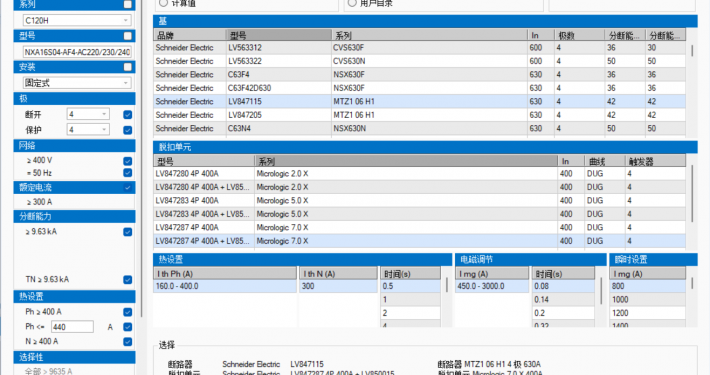Viewport: 710px width, 375px height.
Task: Sort breakers by 极数 column header
Action: (579, 35)
